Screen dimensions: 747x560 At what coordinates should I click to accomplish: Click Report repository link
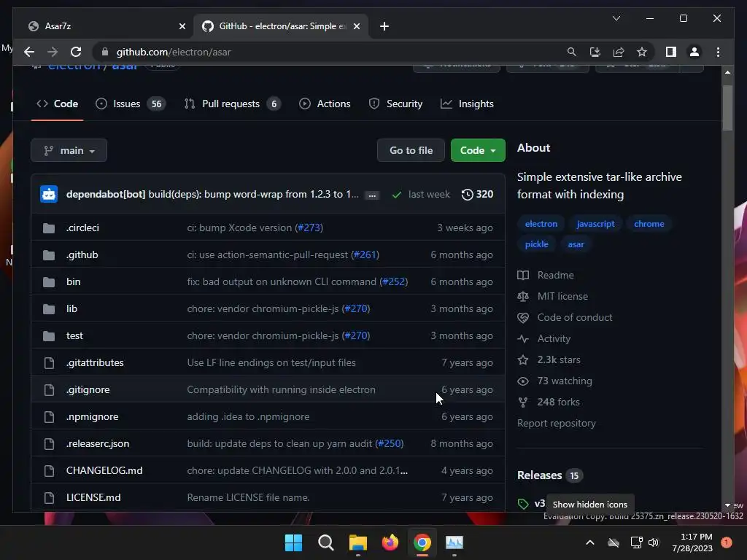click(556, 424)
